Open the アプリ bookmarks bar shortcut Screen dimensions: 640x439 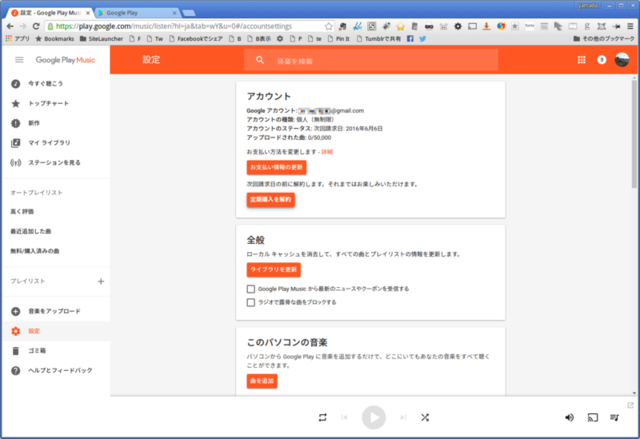click(x=17, y=39)
